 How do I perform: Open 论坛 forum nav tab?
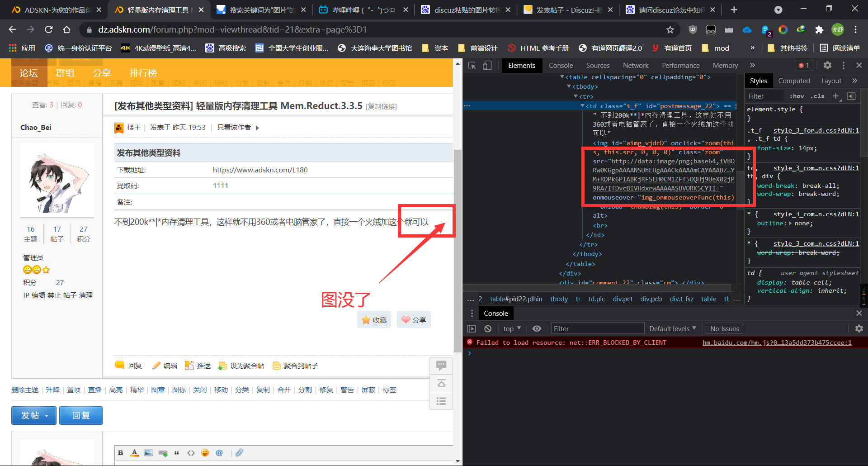click(28, 73)
